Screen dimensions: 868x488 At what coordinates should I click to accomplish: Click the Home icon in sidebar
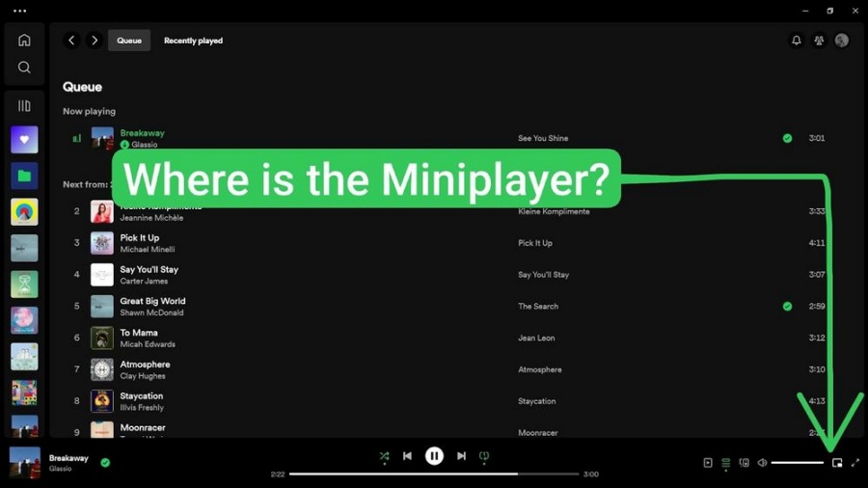24,41
